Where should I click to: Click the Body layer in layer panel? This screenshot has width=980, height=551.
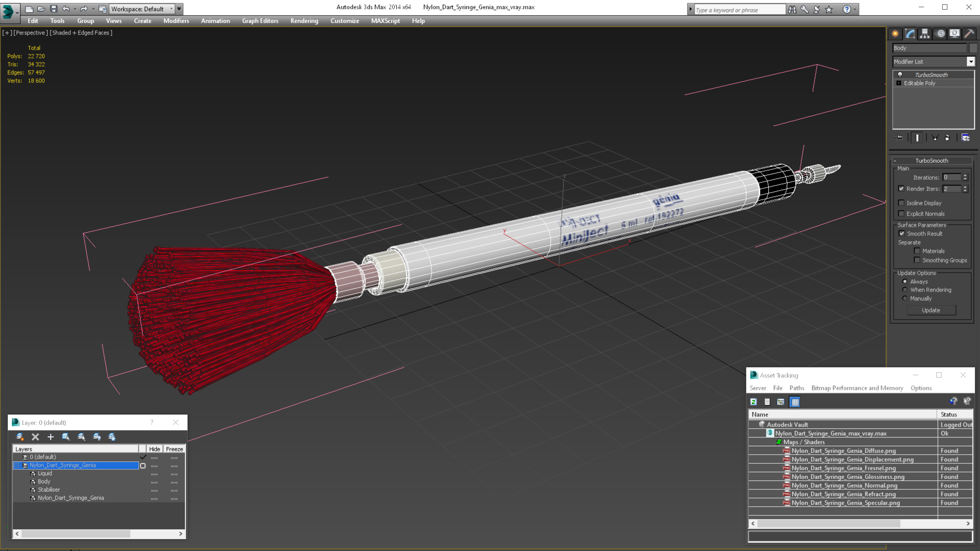pos(45,482)
